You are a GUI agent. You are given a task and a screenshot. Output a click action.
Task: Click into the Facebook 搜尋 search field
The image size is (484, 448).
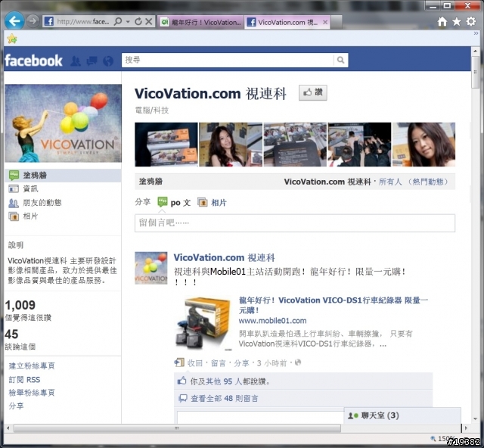[228, 60]
